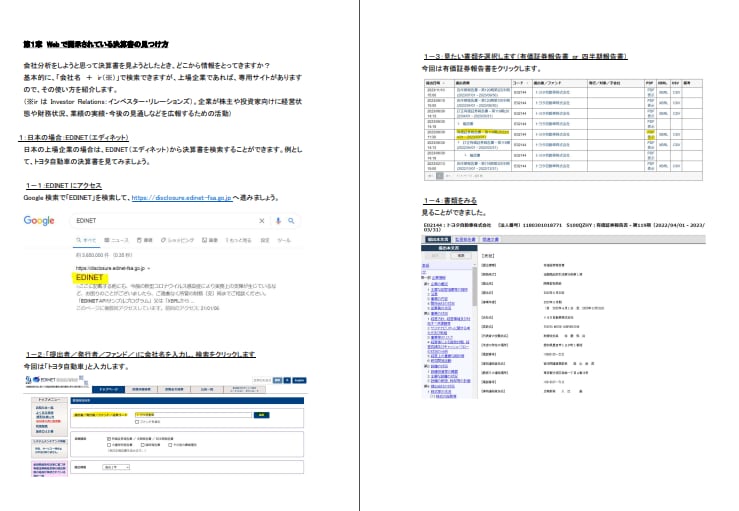Open the ツール option in Google results bar

284,240
